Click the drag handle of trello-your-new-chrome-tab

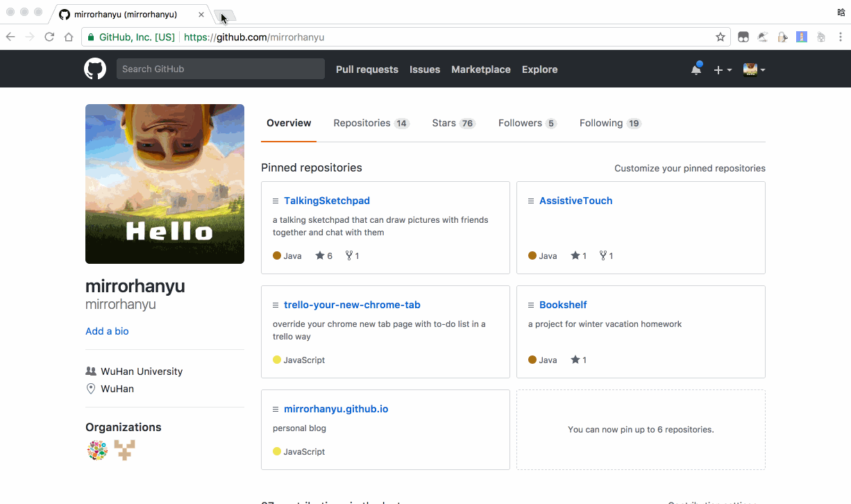click(276, 305)
